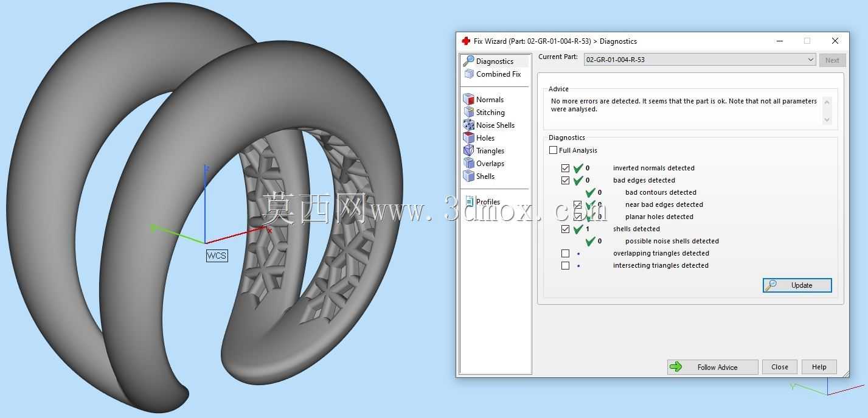Click the Advice box scroll down arrow

[x=827, y=119]
